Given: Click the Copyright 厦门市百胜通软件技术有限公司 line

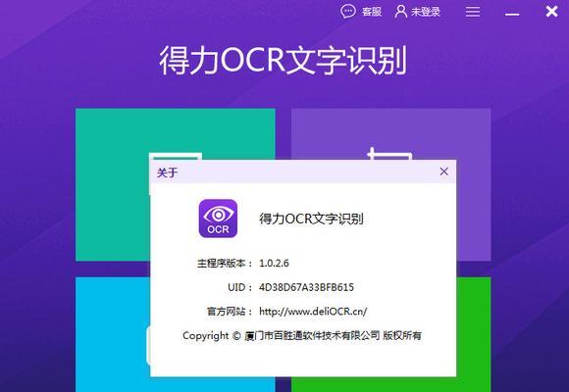Looking at the screenshot, I should (x=302, y=335).
